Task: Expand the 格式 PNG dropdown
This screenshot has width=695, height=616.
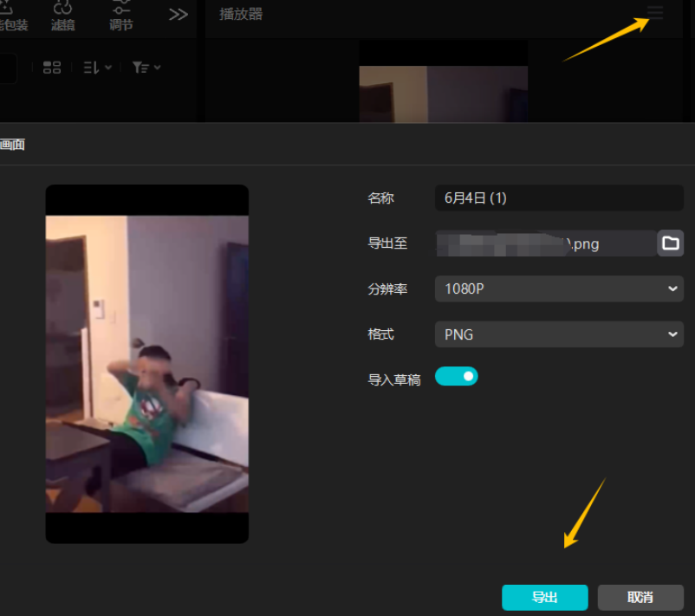Action: point(558,334)
